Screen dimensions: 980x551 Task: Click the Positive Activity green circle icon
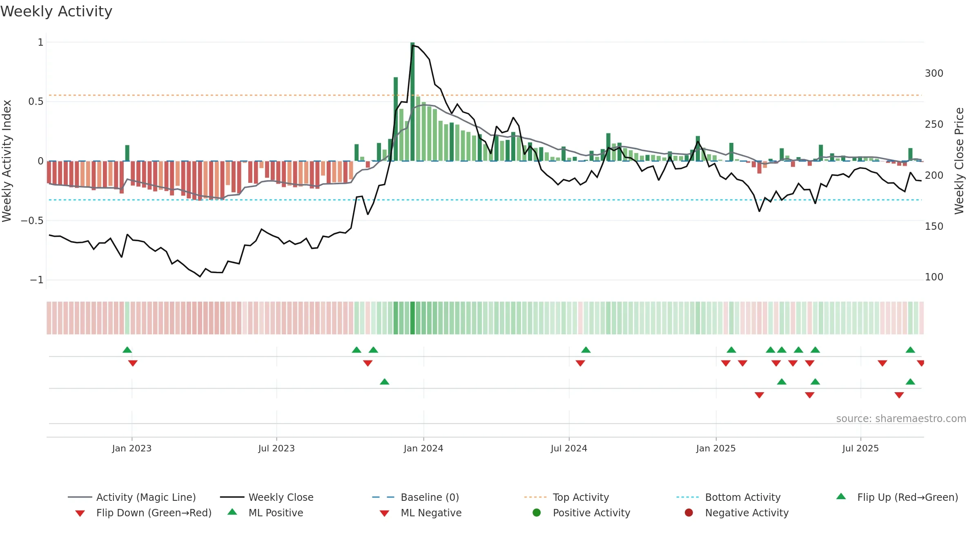(537, 513)
